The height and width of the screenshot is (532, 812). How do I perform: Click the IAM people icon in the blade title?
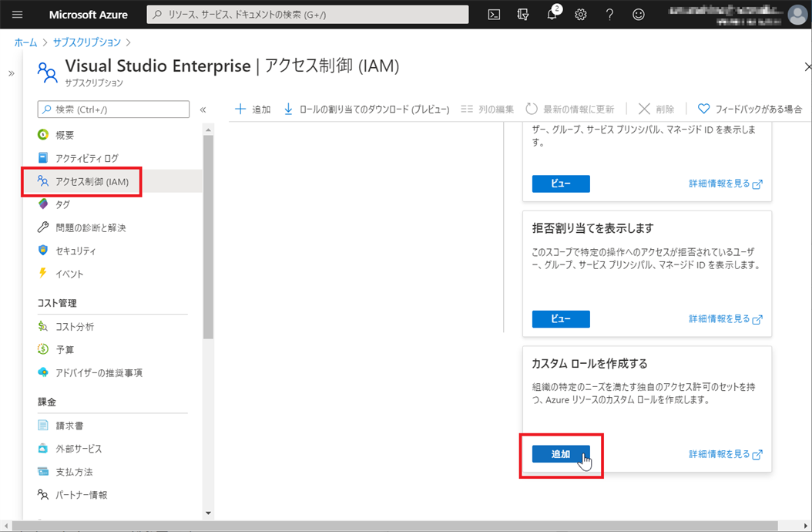tap(48, 72)
